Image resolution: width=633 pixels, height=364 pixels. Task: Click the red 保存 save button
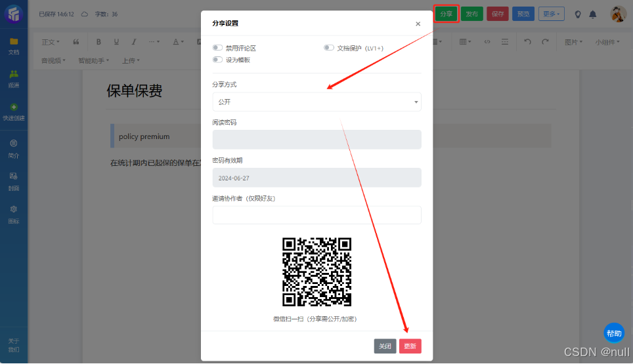coord(497,14)
